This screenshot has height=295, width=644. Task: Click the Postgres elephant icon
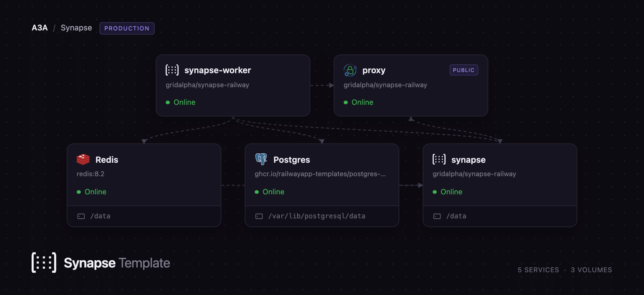[x=261, y=159]
